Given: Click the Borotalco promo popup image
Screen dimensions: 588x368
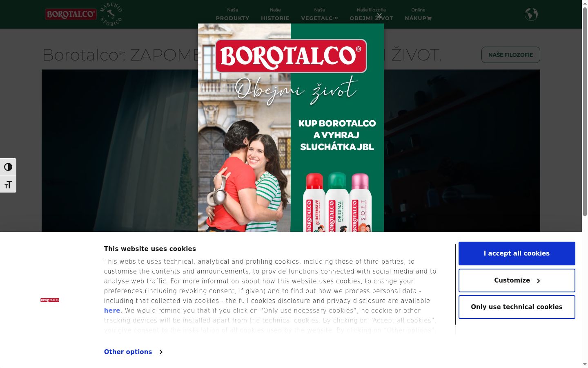Looking at the screenshot, I should coord(291,128).
